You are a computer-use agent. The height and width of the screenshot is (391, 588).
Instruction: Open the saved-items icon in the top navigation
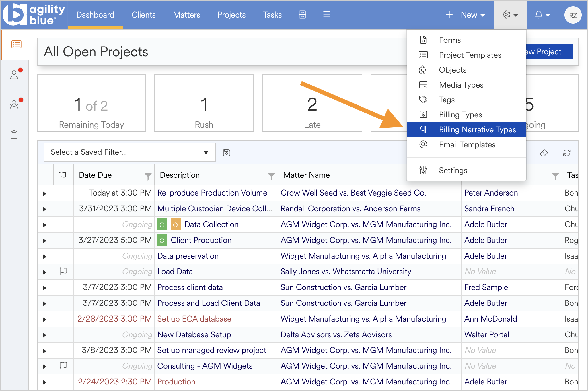(302, 15)
